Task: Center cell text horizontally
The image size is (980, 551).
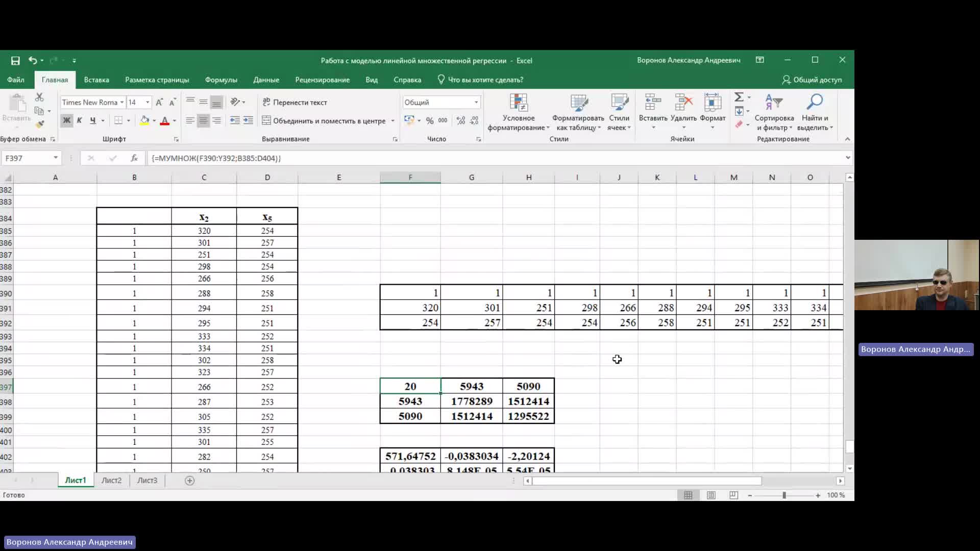Action: [x=203, y=120]
